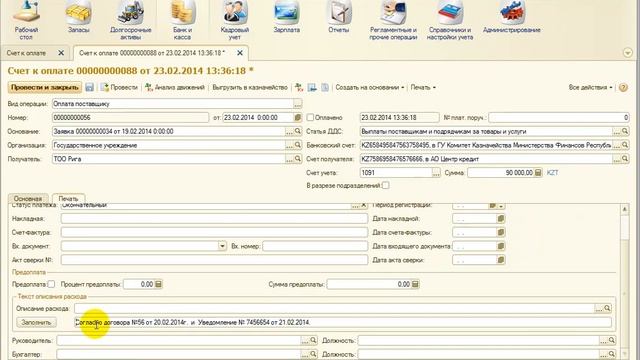Open the Вх. документ dropdown list
The image size is (640, 360).
222,246
